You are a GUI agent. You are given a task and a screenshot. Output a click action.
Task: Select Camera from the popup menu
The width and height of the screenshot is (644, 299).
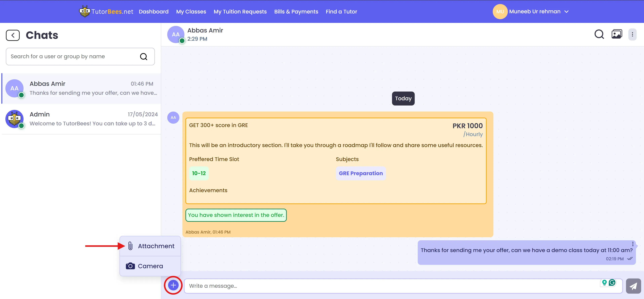[x=150, y=266]
